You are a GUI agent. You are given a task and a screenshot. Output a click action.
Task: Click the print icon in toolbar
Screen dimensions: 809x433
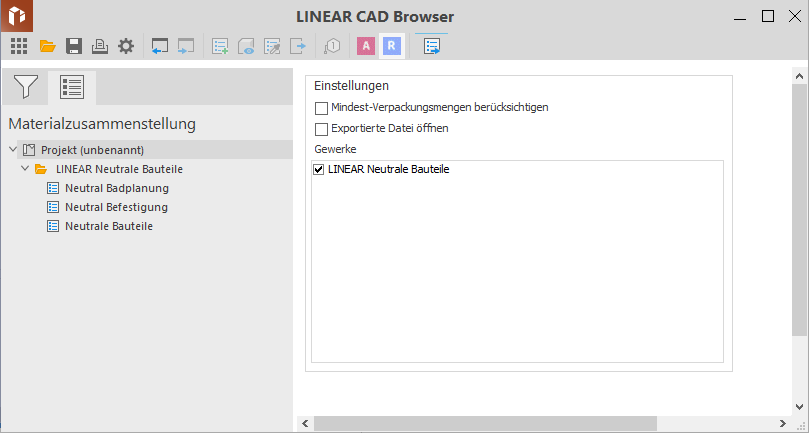point(100,46)
